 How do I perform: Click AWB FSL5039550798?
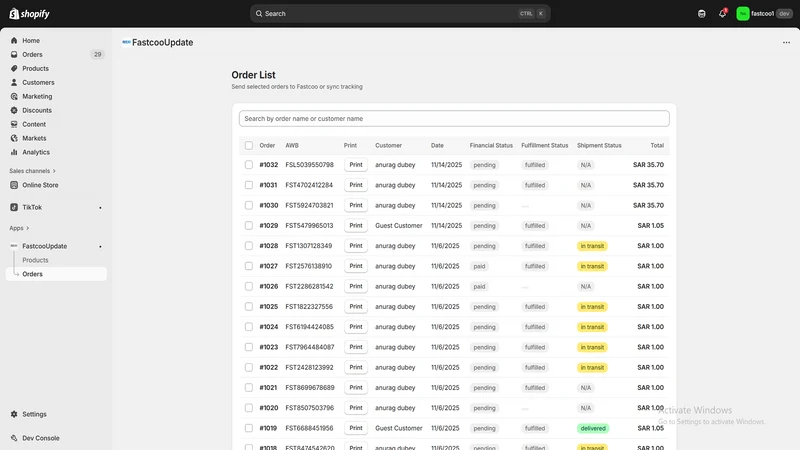coord(309,165)
